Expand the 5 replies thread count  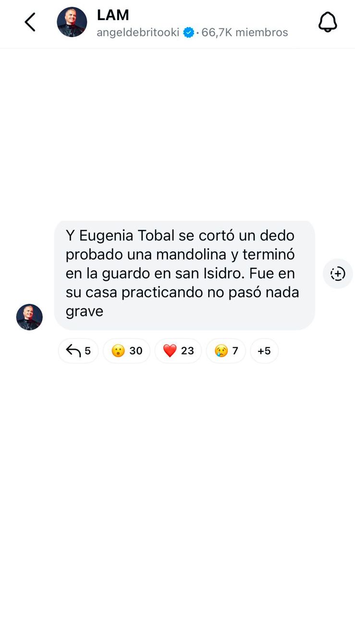[78, 351]
